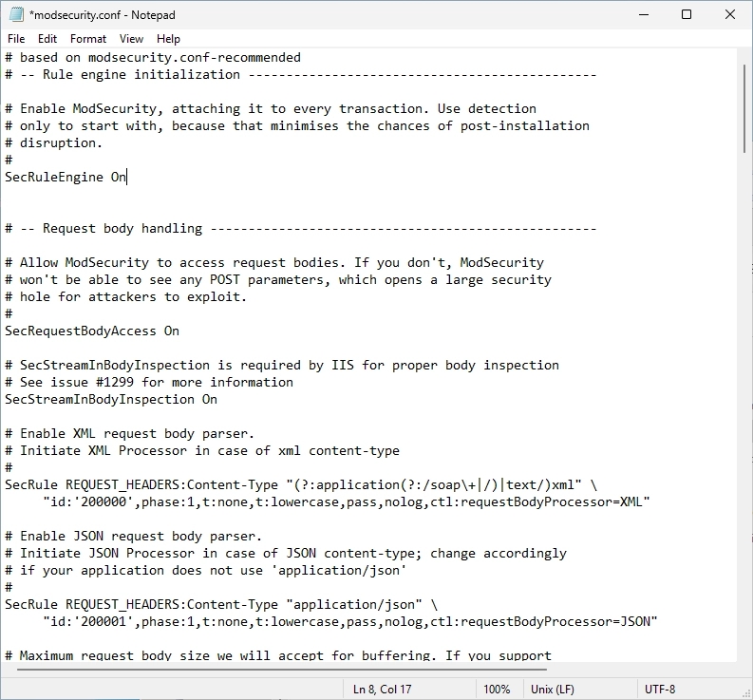753x700 pixels.
Task: Expand the Format menu
Action: 88,39
